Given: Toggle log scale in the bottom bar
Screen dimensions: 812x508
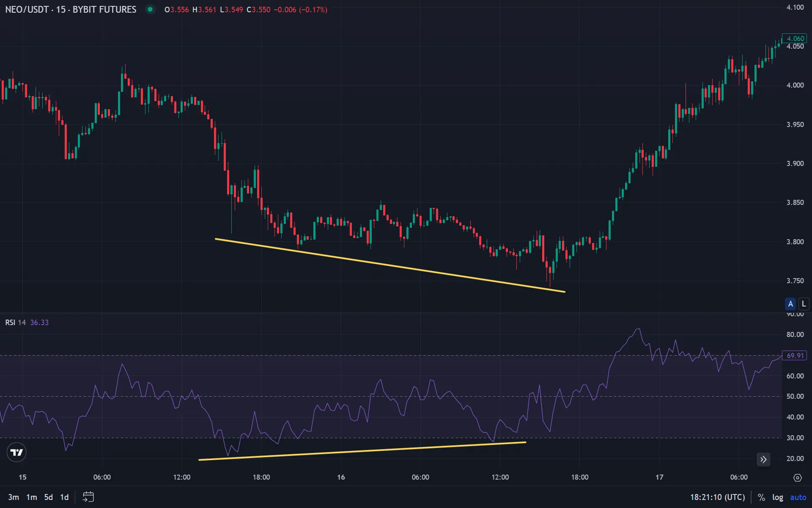Looking at the screenshot, I should (777, 497).
